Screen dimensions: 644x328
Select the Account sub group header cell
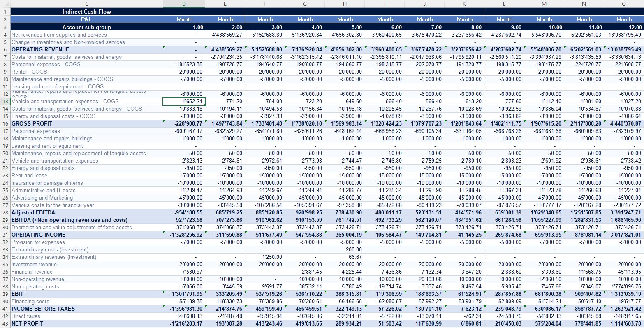[86, 26]
